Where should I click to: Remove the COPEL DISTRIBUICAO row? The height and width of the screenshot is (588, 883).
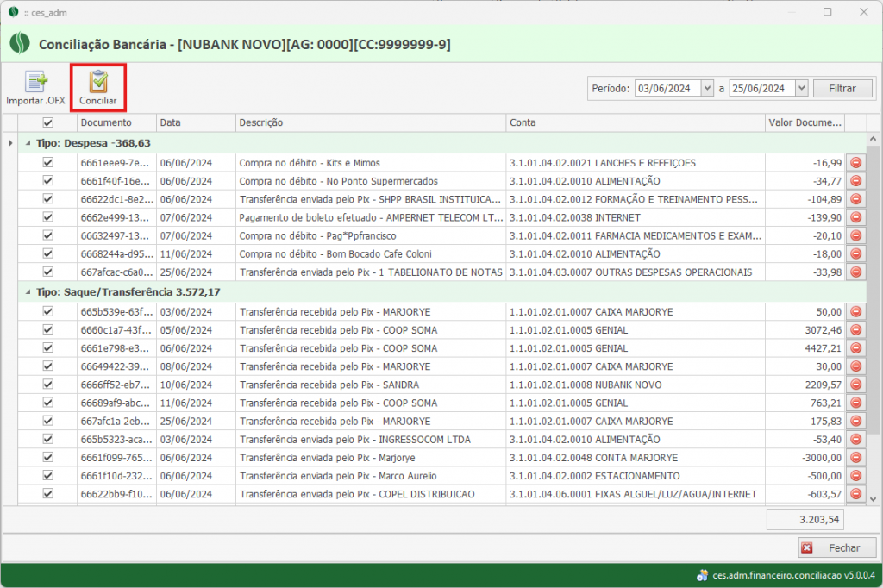tap(856, 494)
